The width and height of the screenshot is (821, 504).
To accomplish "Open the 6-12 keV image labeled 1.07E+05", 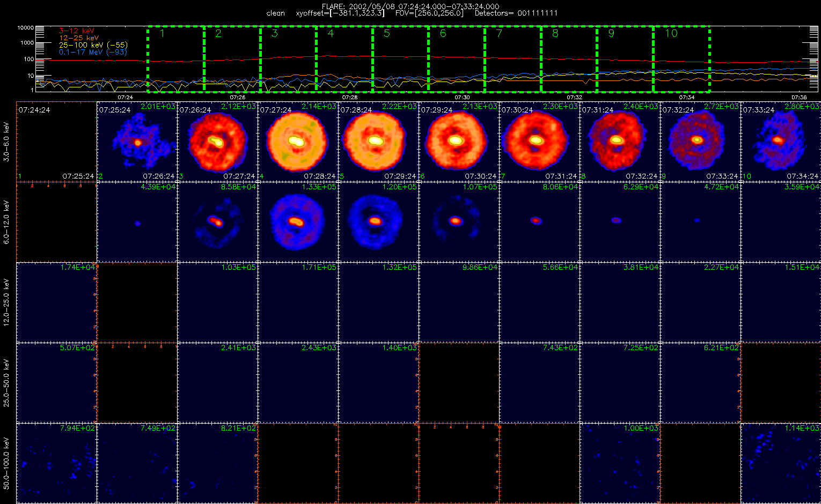I will click(459, 221).
